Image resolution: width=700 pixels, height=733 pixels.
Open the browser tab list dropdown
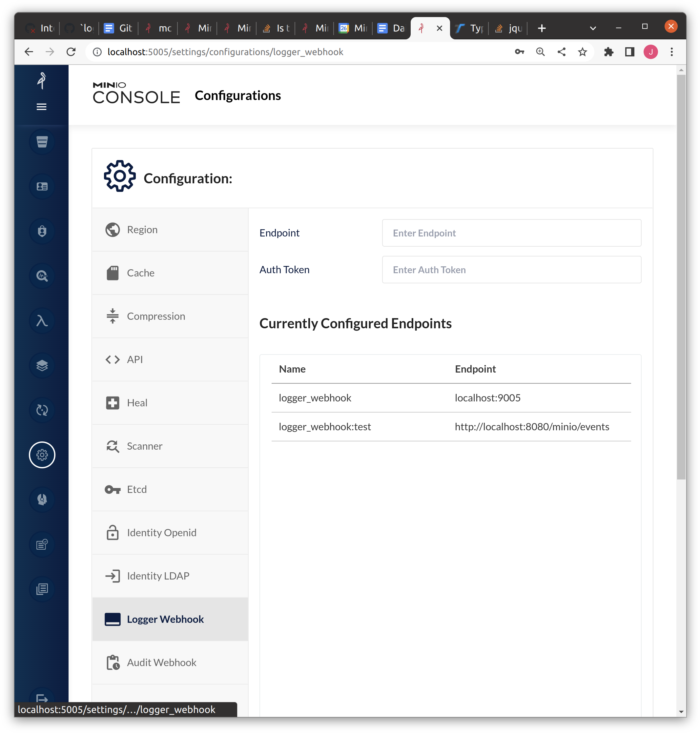[x=592, y=28]
